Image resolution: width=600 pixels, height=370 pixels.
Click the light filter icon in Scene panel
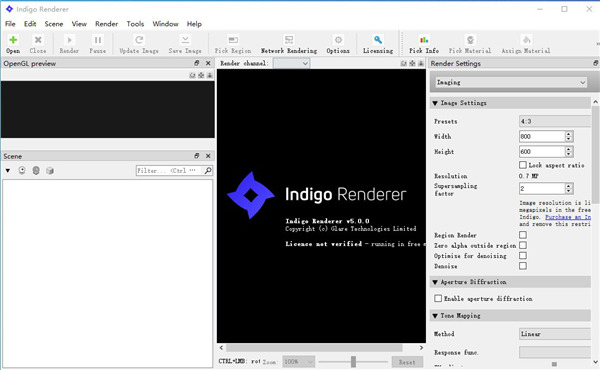22,171
